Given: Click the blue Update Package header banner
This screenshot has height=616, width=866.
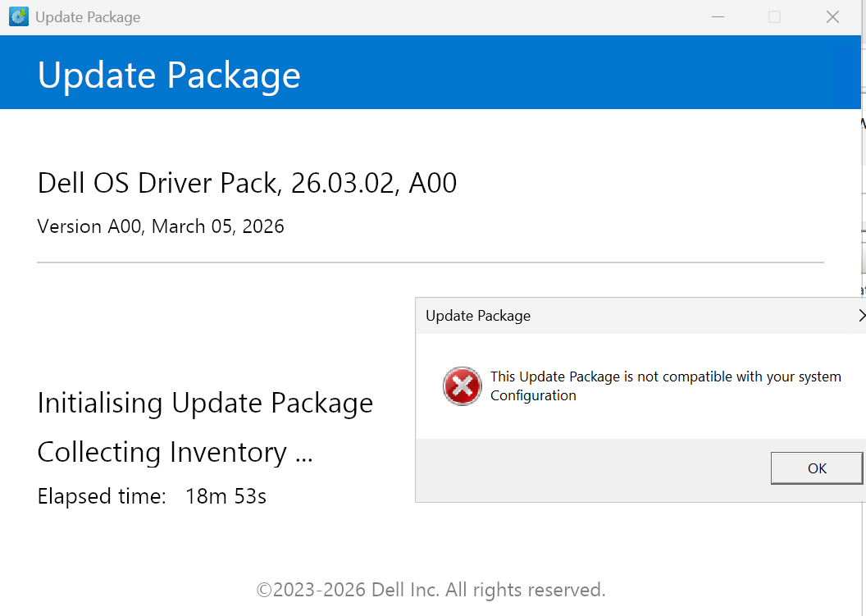Looking at the screenshot, I should 431,72.
